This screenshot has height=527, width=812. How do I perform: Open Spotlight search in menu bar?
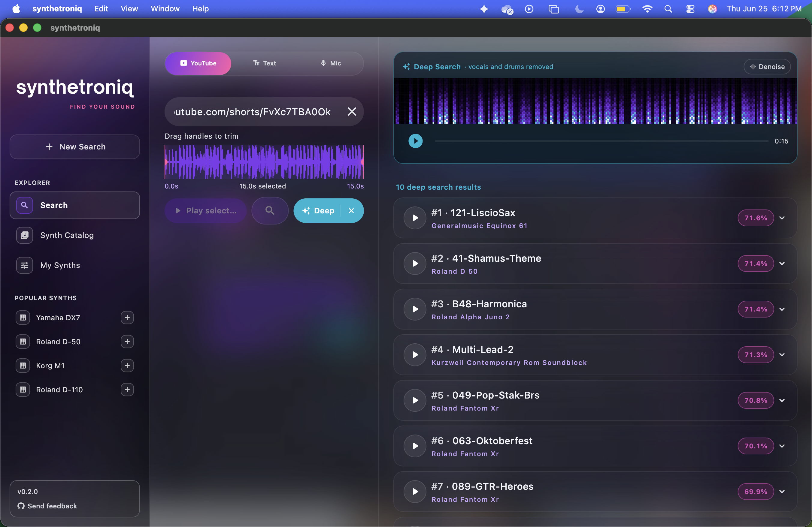pos(668,9)
